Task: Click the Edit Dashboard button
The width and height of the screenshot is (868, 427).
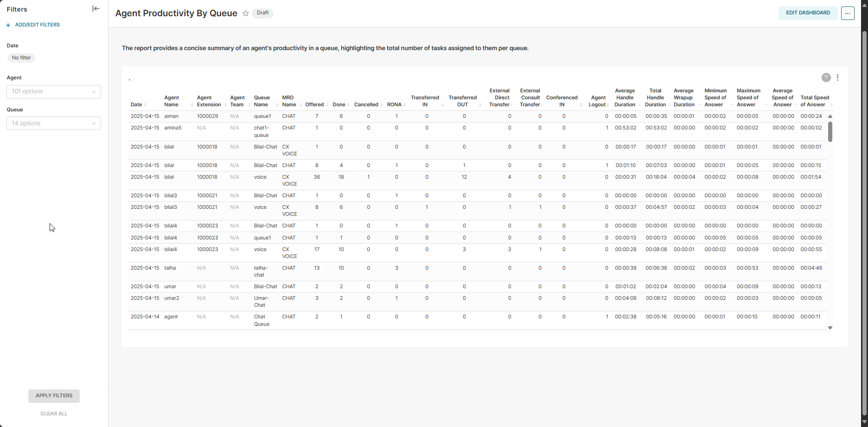Action: tap(808, 13)
